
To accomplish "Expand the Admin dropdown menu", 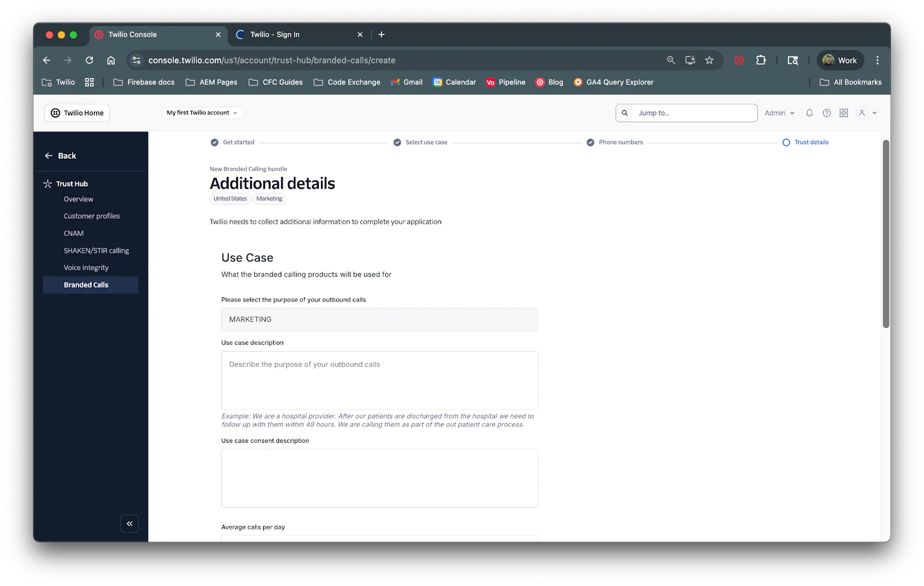I will click(x=779, y=113).
